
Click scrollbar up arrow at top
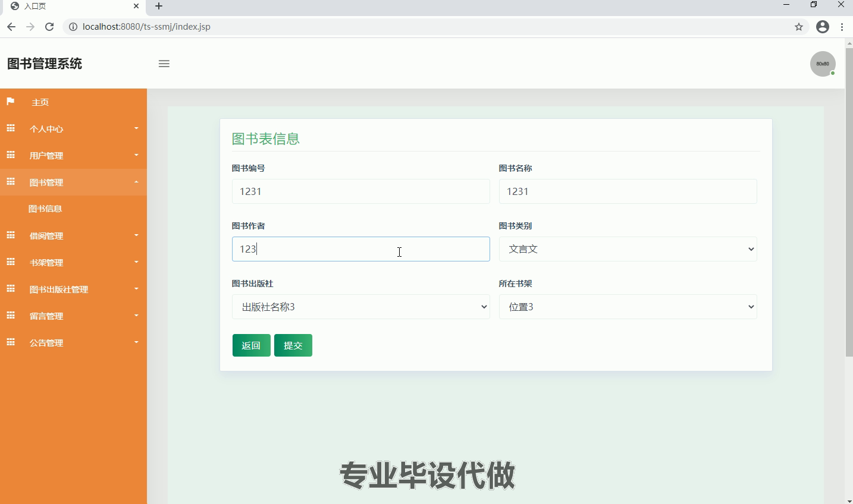pyautogui.click(x=849, y=43)
